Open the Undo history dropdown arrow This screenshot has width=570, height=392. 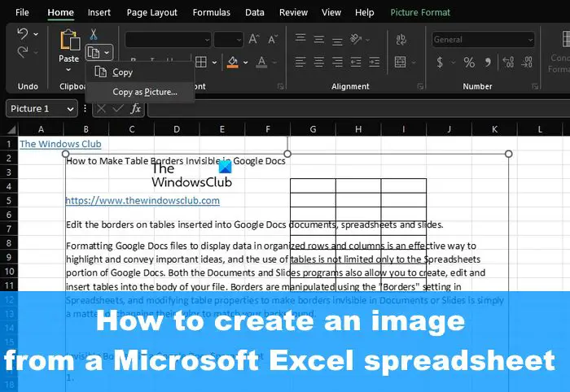click(x=36, y=34)
